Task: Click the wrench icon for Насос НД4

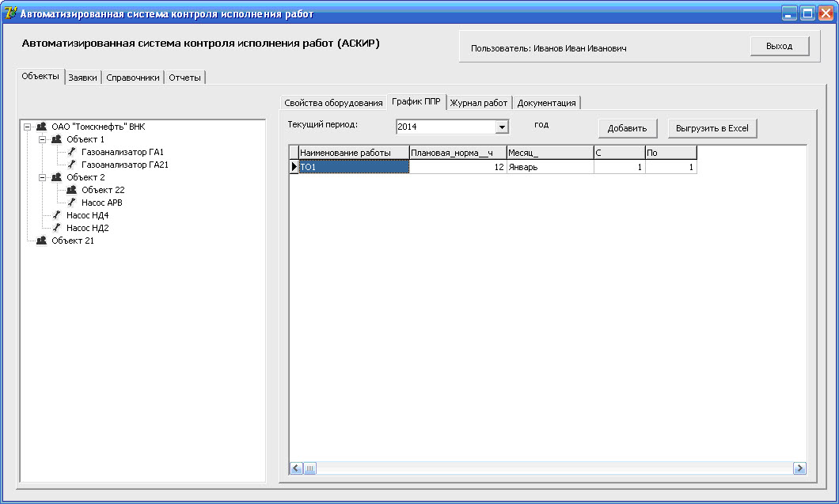Action: click(56, 215)
